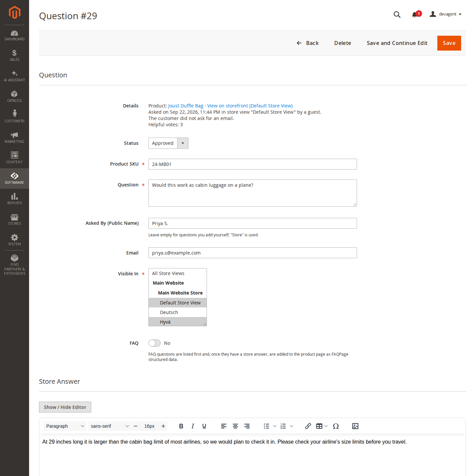Open the Catalog menu
This screenshot has height=476, width=476.
[x=15, y=97]
